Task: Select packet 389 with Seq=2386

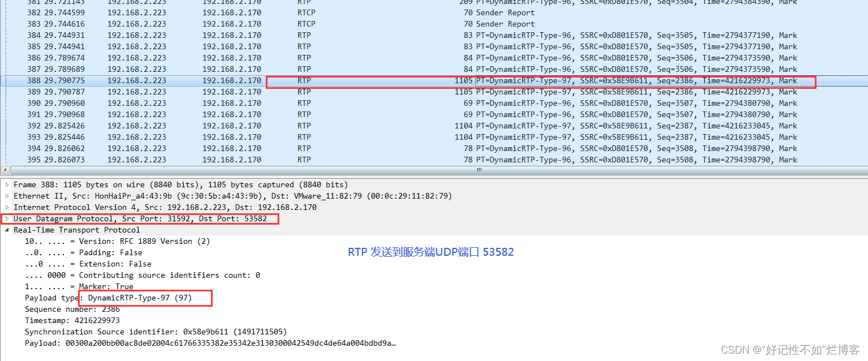Action: (x=434, y=92)
